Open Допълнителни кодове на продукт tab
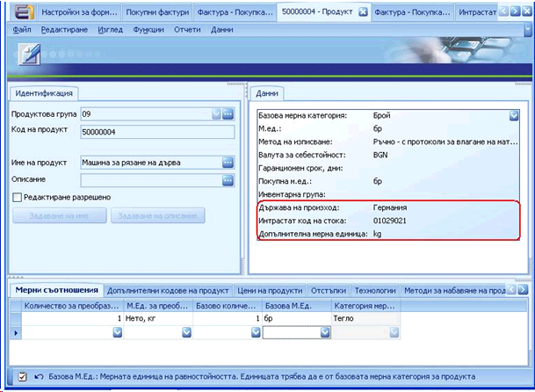The height and width of the screenshot is (392, 535). [168, 291]
